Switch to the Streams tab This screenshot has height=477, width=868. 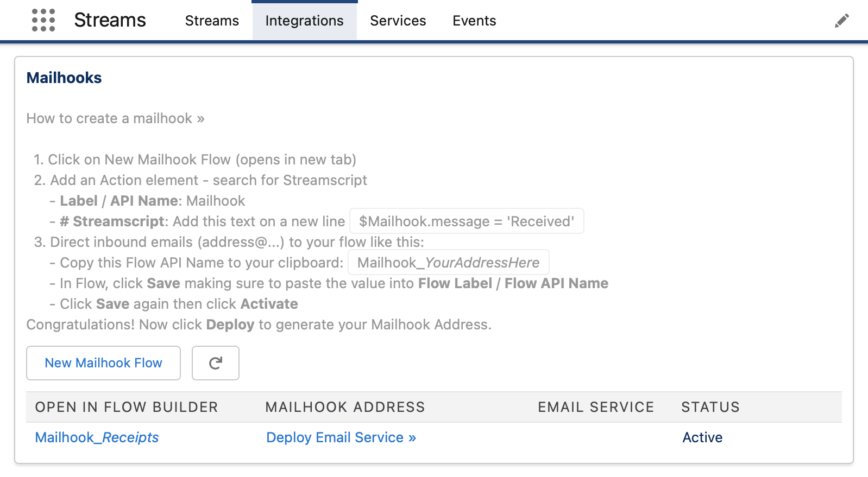[212, 21]
